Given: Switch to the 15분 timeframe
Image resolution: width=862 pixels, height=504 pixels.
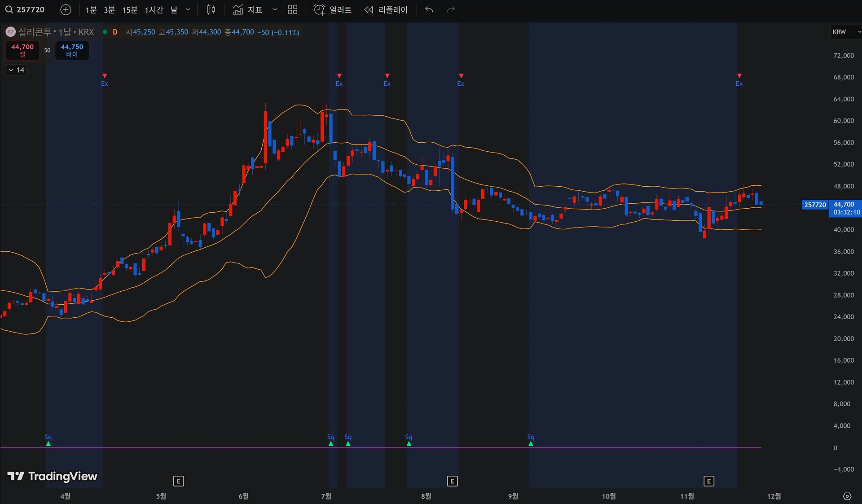Looking at the screenshot, I should click(130, 9).
